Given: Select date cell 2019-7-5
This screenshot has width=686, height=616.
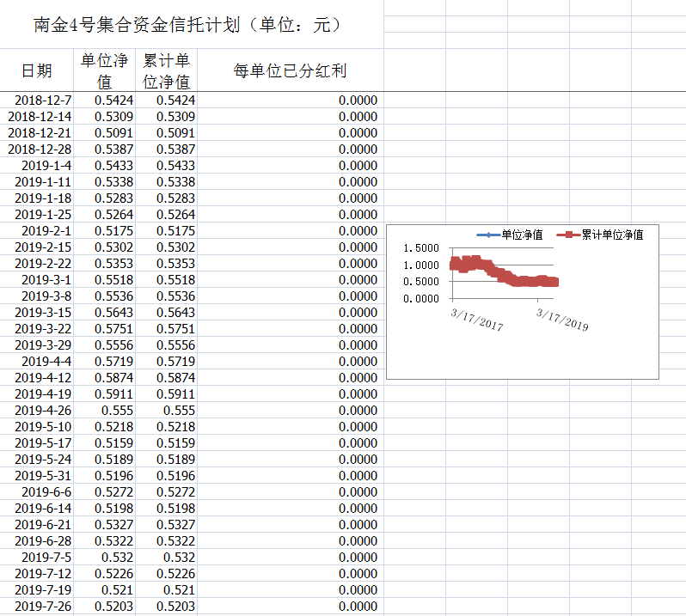Looking at the screenshot, I should (x=37, y=558).
